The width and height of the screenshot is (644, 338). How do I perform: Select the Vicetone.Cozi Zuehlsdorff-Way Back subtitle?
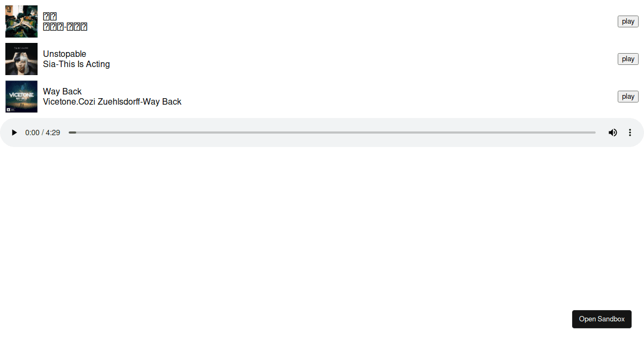(x=112, y=101)
